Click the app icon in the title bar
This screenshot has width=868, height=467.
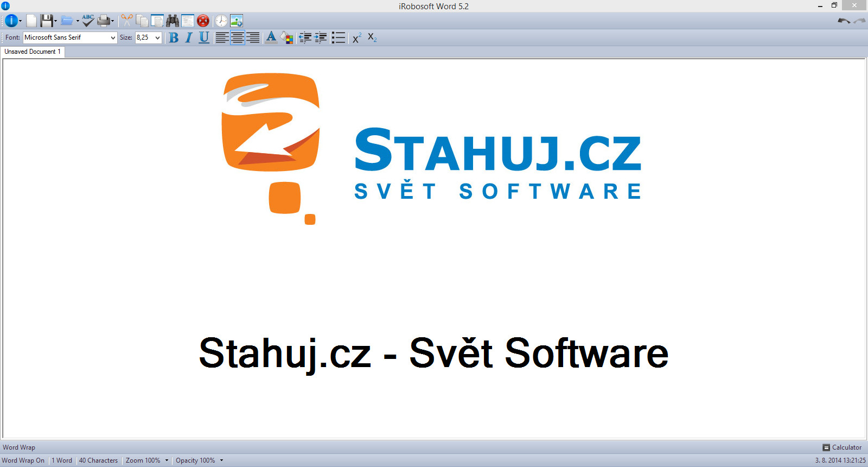point(5,6)
